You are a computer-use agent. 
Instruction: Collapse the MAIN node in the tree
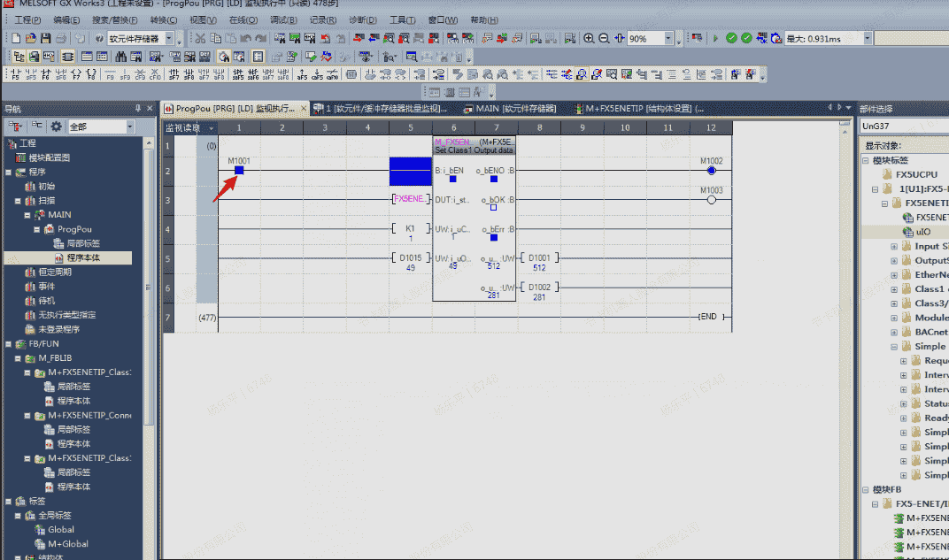point(27,215)
